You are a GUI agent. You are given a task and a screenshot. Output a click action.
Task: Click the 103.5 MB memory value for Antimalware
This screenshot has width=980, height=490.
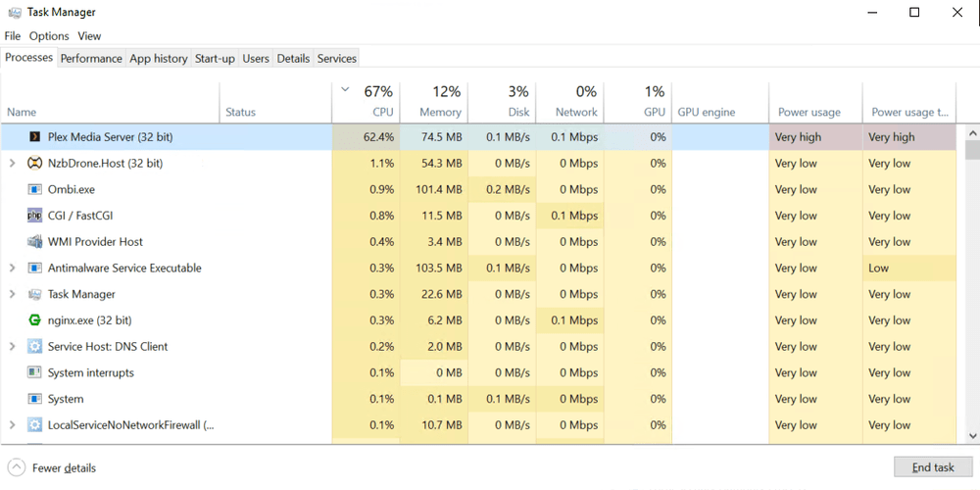click(439, 269)
